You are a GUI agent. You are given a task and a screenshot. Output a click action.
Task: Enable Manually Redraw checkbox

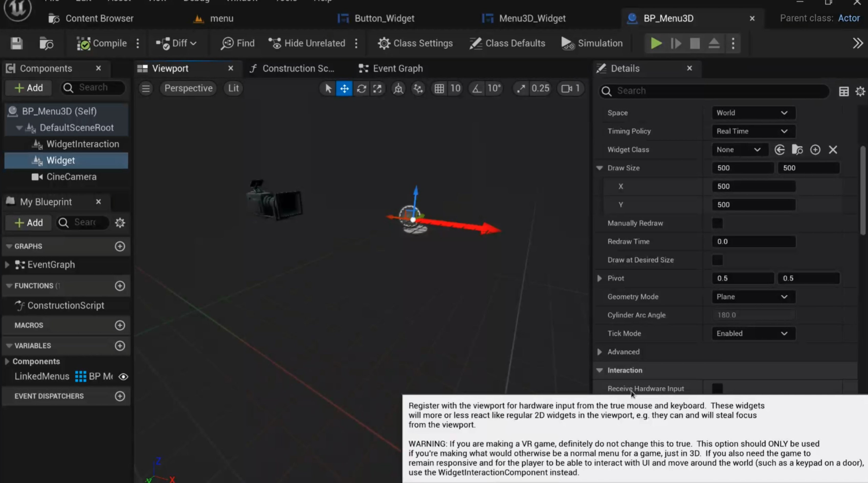717,223
